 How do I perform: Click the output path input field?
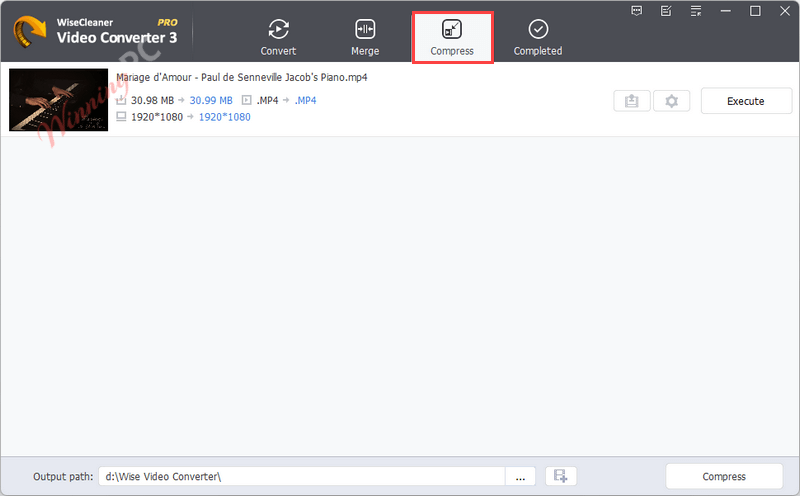coord(302,477)
